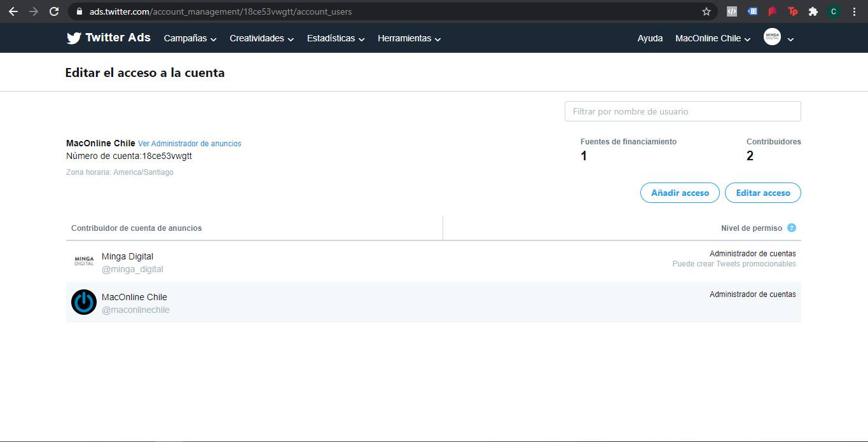This screenshot has width=868, height=442.
Task: Click the blue extension icon in the toolbar
Action: (752, 11)
